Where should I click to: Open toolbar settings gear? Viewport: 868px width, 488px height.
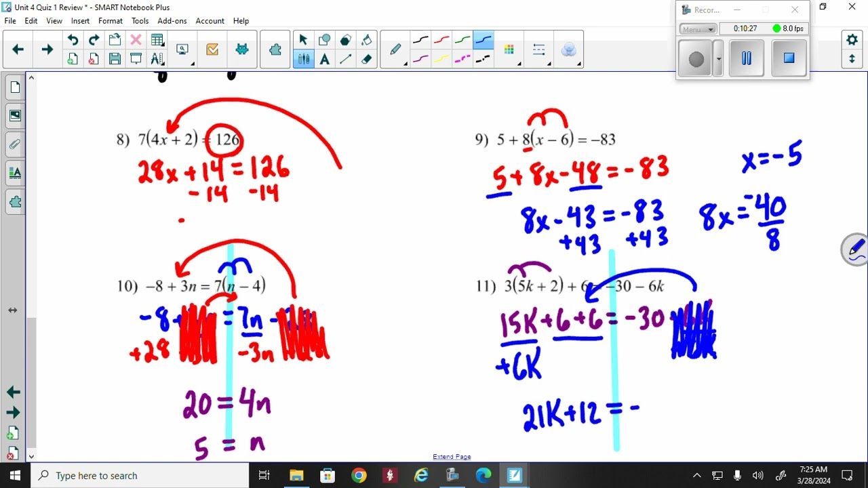[x=852, y=40]
